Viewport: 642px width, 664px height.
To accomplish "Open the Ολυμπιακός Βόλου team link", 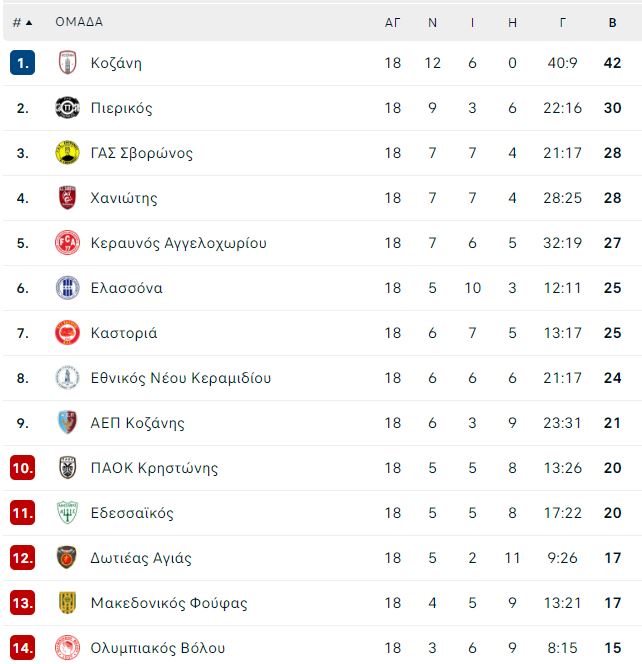I will (x=158, y=647).
